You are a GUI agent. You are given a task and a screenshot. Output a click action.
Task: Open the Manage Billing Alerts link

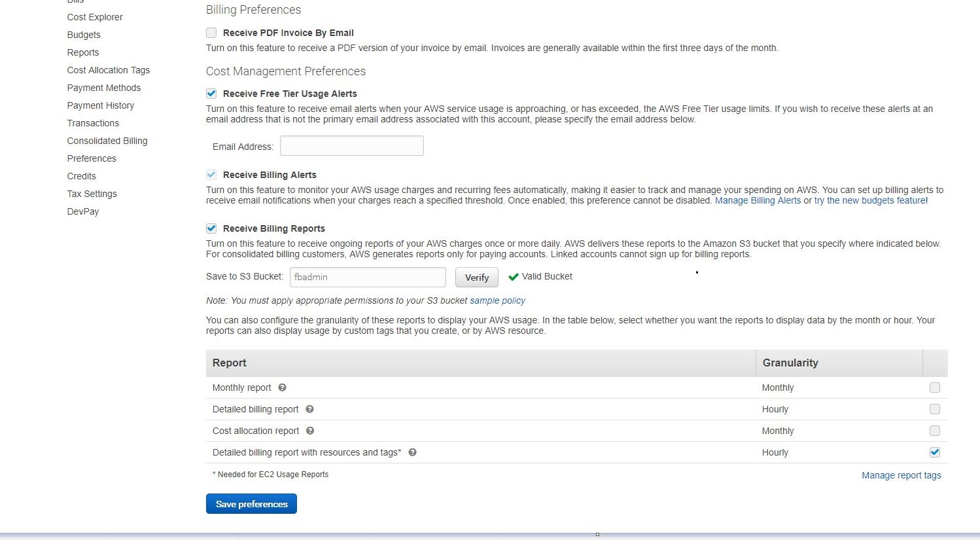click(758, 200)
